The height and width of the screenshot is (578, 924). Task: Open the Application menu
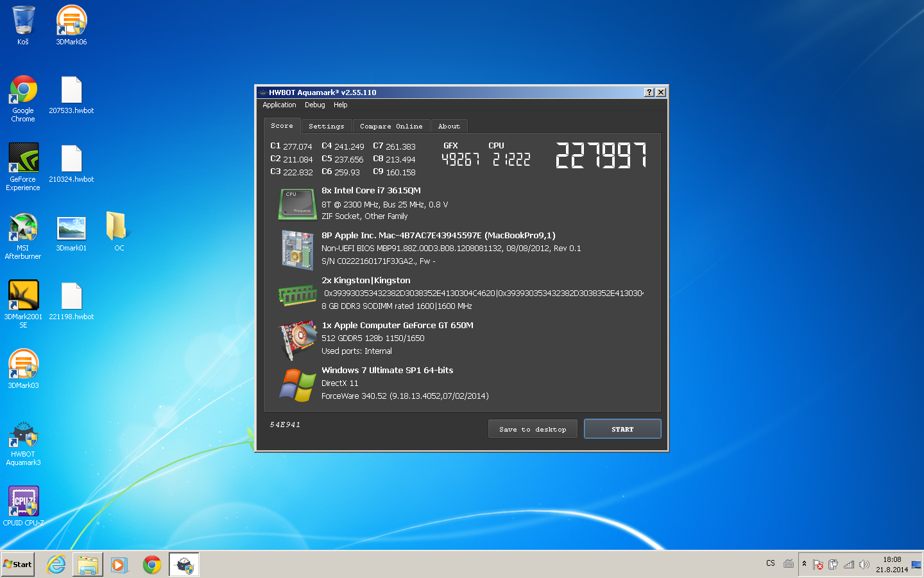coord(279,105)
